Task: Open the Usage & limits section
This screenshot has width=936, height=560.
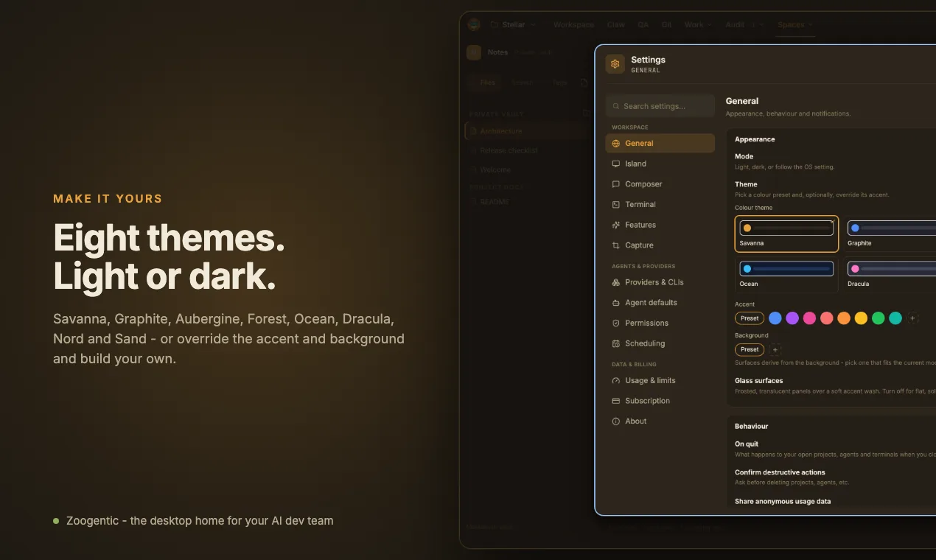Action: [x=660, y=380]
